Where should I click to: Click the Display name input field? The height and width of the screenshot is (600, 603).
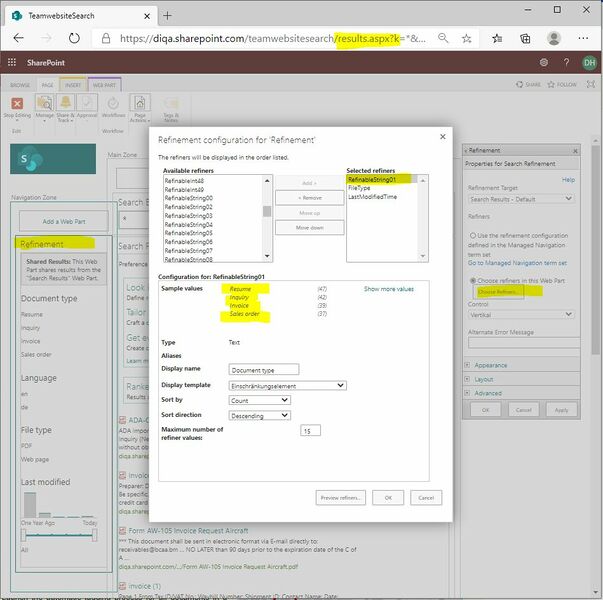(264, 370)
